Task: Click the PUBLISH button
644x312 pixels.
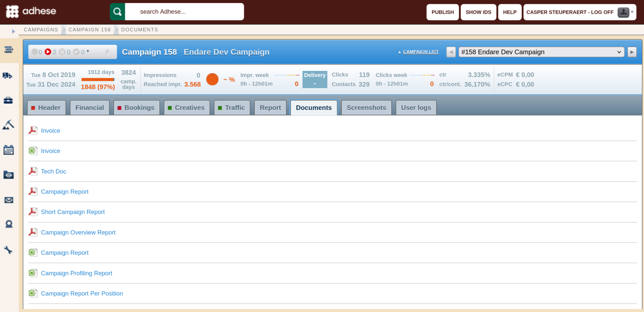Action: [443, 12]
